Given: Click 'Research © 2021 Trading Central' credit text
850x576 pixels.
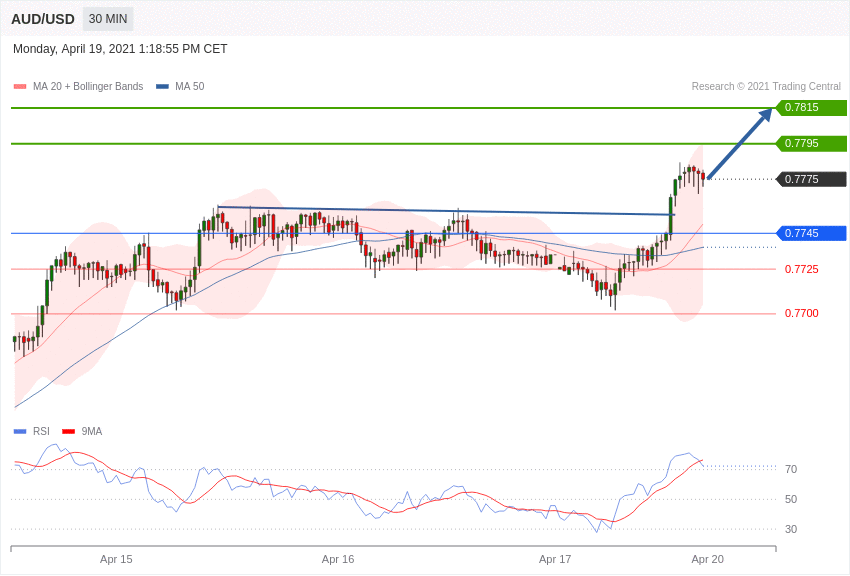Looking at the screenshot, I should click(766, 86).
